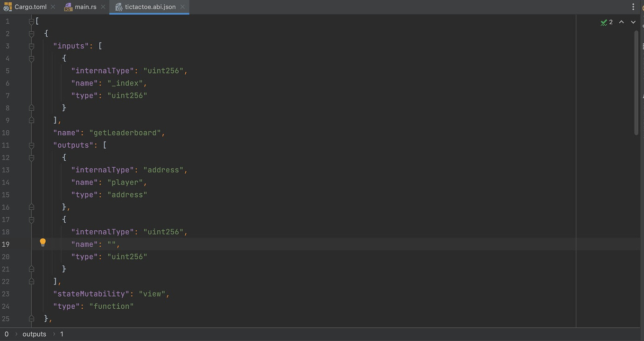Click "address" value on line 13
644x341 pixels.
[x=163, y=170]
